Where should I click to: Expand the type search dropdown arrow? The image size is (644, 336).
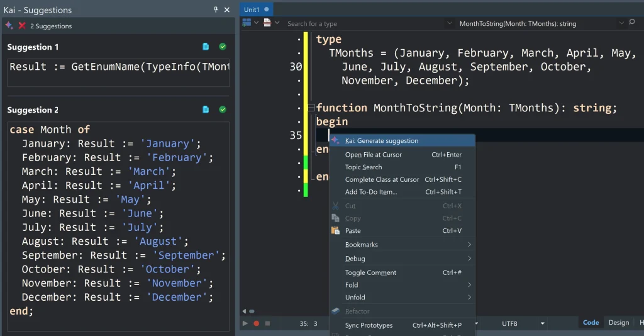[x=450, y=23]
